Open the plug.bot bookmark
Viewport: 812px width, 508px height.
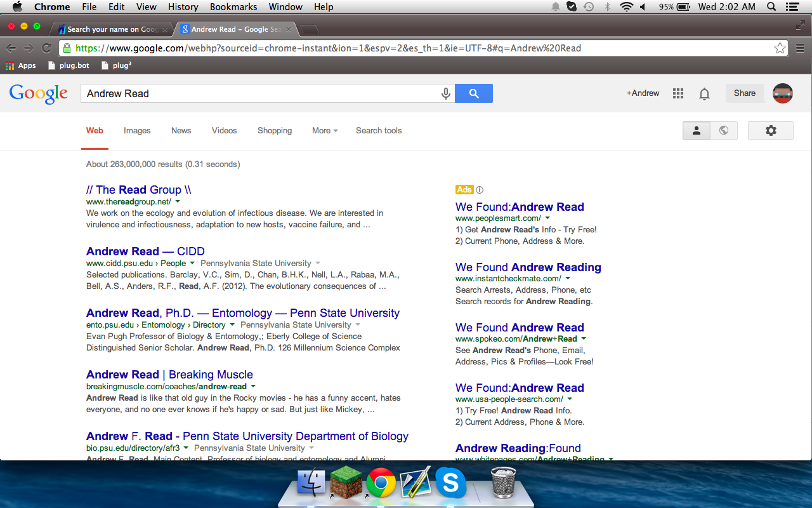point(69,65)
